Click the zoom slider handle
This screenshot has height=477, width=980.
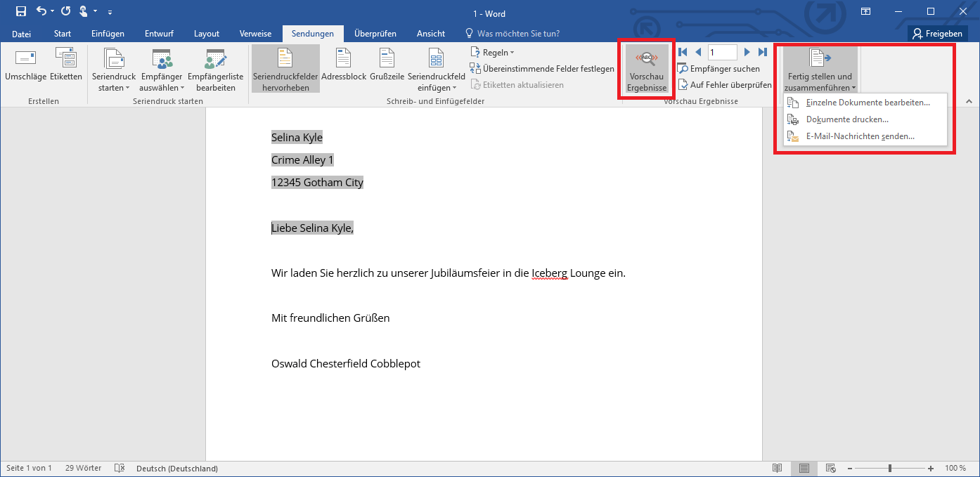[x=890, y=469]
